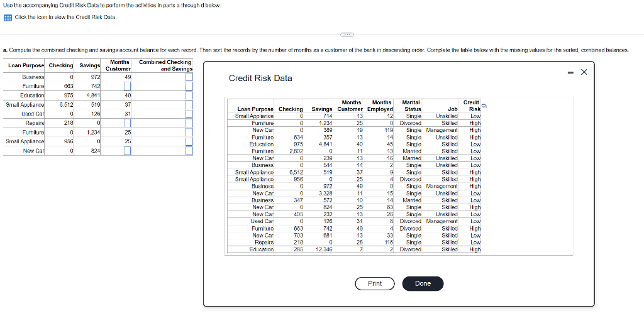Click the 'Click the icon to view' instruction text
This screenshot has width=644, height=316.
[65, 18]
